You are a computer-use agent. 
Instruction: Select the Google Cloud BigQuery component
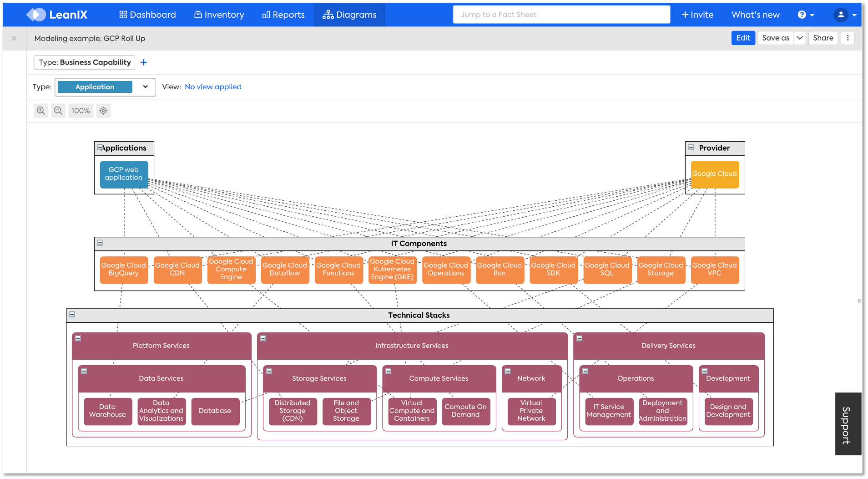124,270
